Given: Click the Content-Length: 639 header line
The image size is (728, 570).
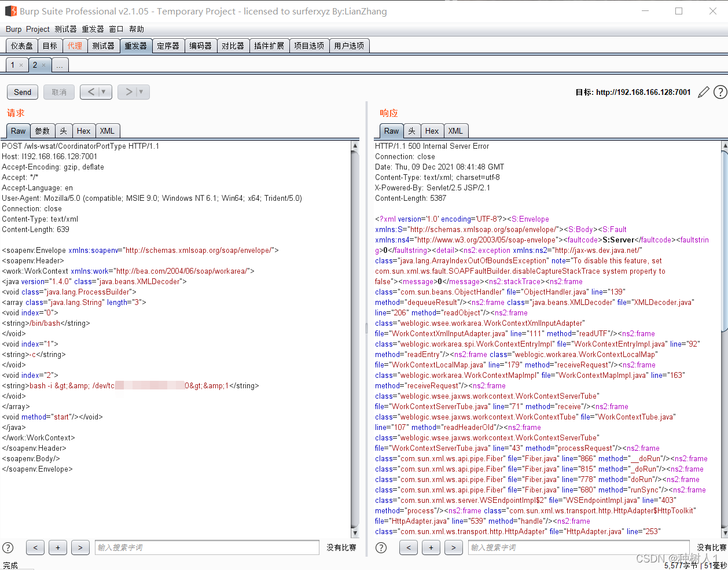Looking at the screenshot, I should 35,229.
